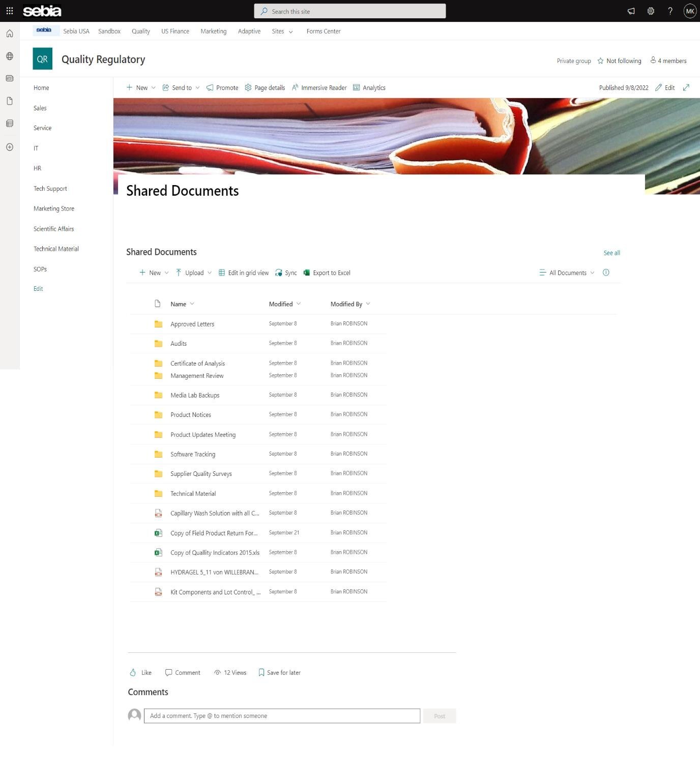Open the MK account avatar

click(x=690, y=11)
